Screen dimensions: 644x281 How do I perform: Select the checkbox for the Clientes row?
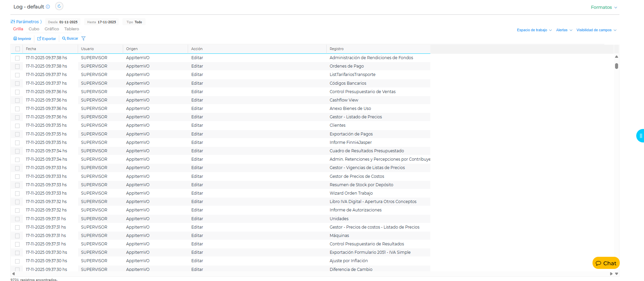(17, 126)
